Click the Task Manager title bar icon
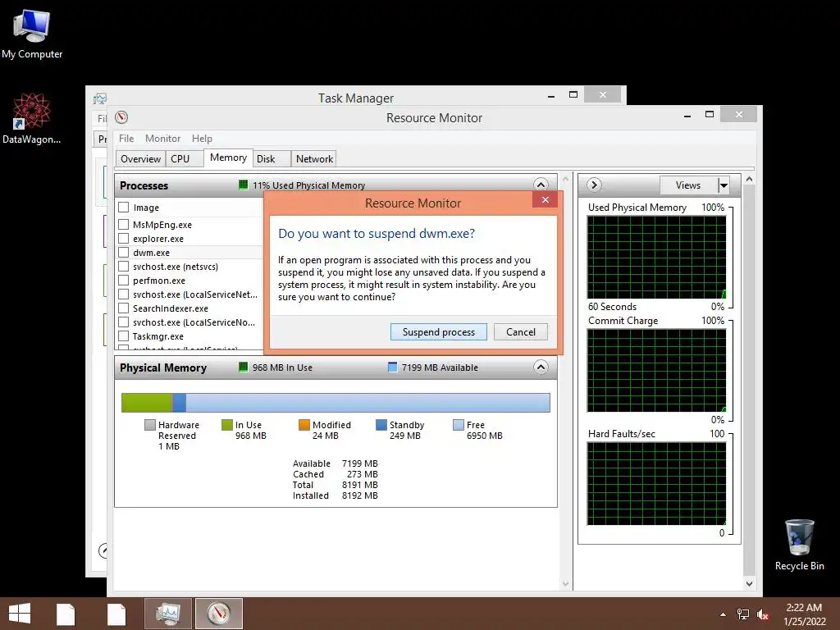The image size is (840, 630). point(99,98)
